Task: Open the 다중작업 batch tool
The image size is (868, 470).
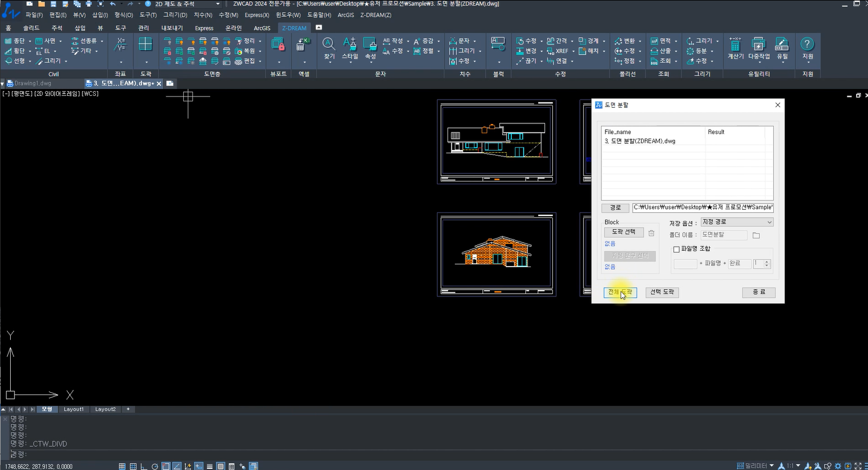Action: pos(759,48)
